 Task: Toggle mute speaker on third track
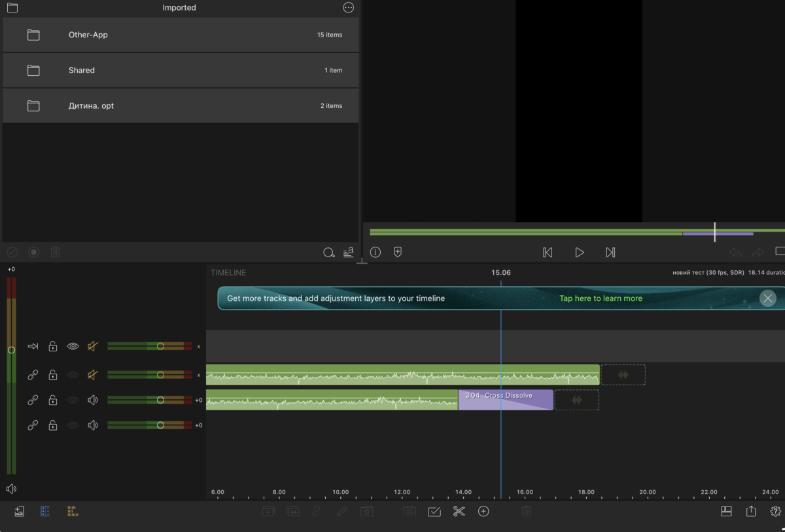click(93, 400)
